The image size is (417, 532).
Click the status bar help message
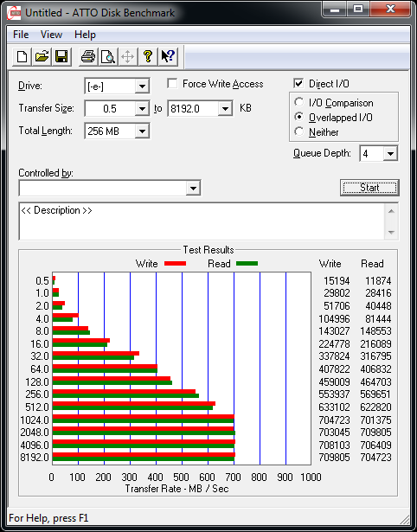[48, 518]
